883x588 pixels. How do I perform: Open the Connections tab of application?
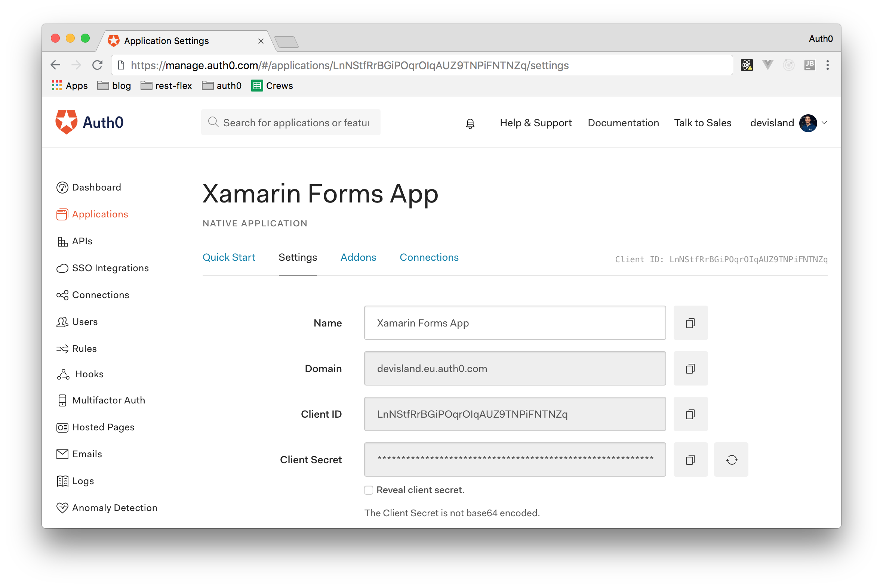click(429, 257)
